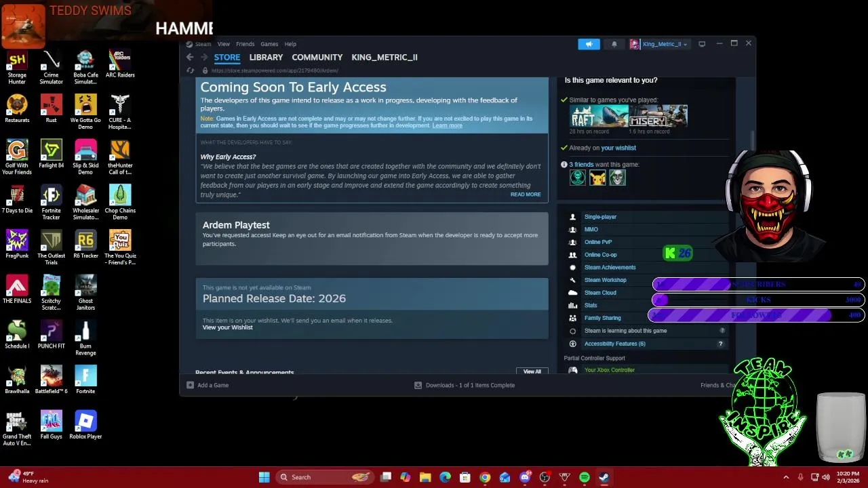This screenshot has height=488, width=868.
Task: Click the Raft game thumbnail
Action: tap(599, 116)
